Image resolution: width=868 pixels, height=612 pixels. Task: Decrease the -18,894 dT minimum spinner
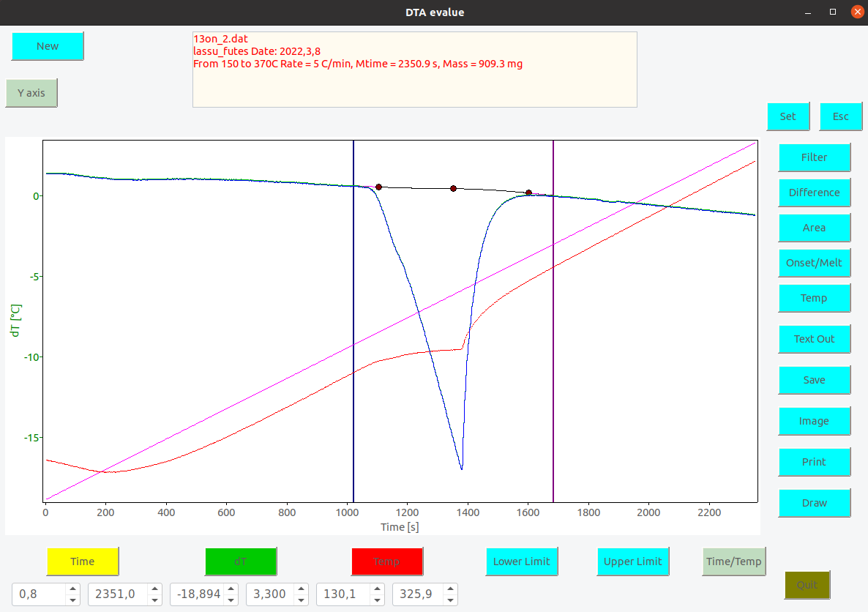point(231,600)
